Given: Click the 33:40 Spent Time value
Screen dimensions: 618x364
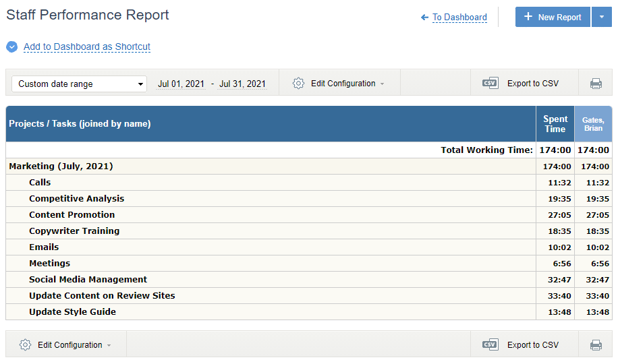Looking at the screenshot, I should pyautogui.click(x=559, y=296).
